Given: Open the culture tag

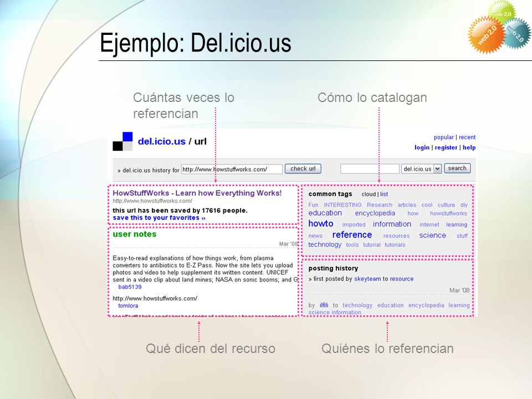Looking at the screenshot, I should [446, 205].
